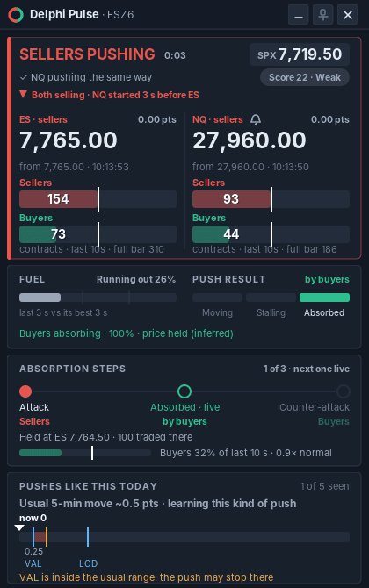The height and width of the screenshot is (588, 369).
Task: Click the VAL level marker label
Action: pyautogui.click(x=33, y=563)
